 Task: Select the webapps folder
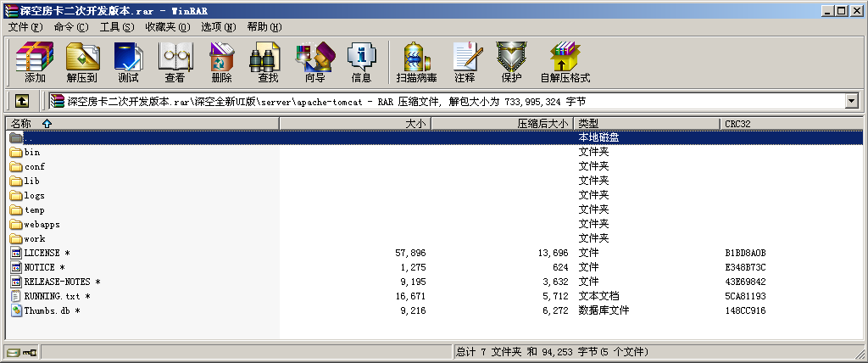(42, 224)
